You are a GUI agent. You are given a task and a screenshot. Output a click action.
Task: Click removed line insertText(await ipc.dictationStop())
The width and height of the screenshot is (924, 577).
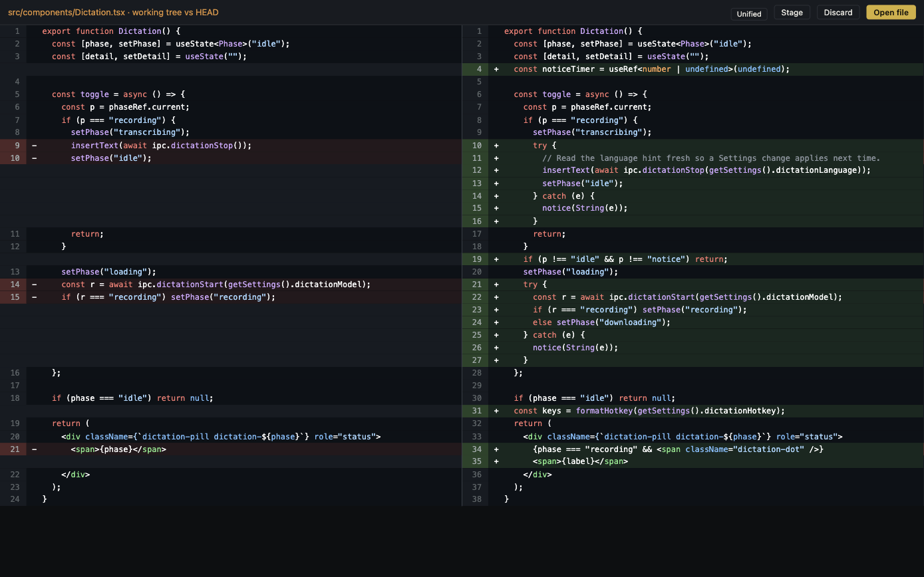click(x=231, y=145)
